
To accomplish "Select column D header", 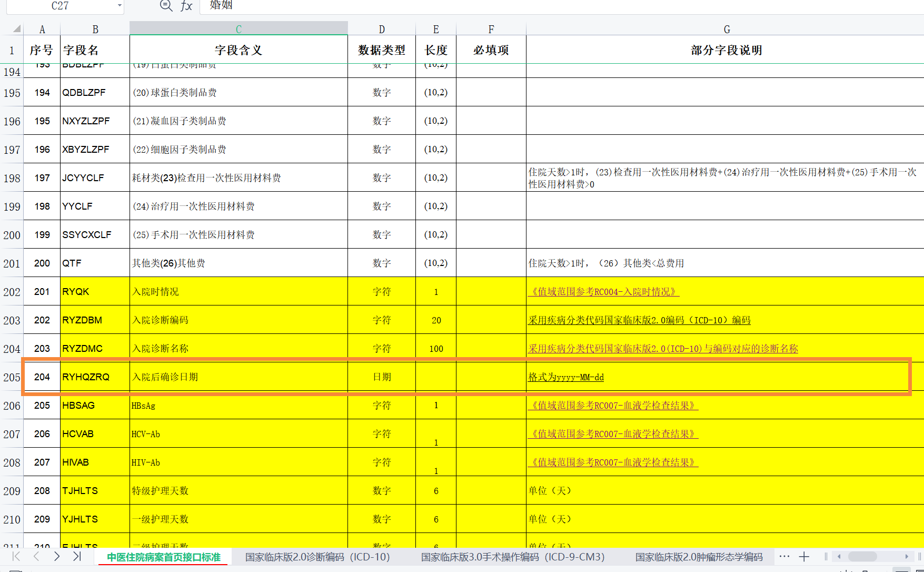I will [382, 29].
